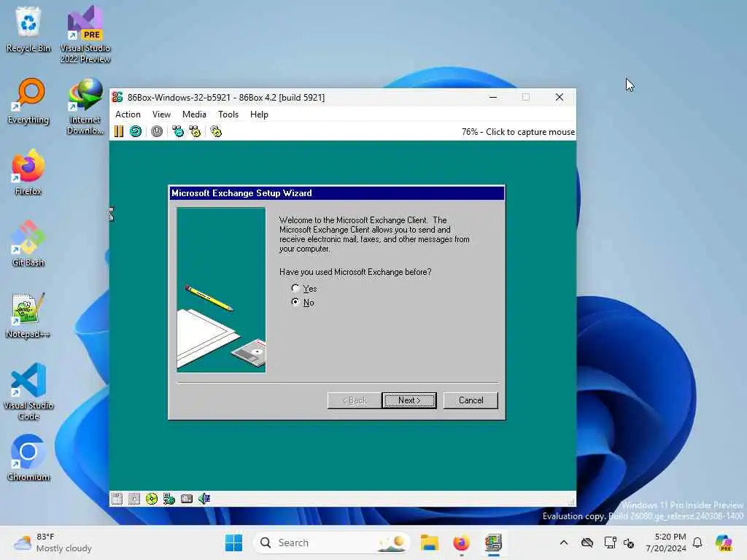The height and width of the screenshot is (560, 747).
Task: Show hidden system tray icons
Action: tap(564, 542)
